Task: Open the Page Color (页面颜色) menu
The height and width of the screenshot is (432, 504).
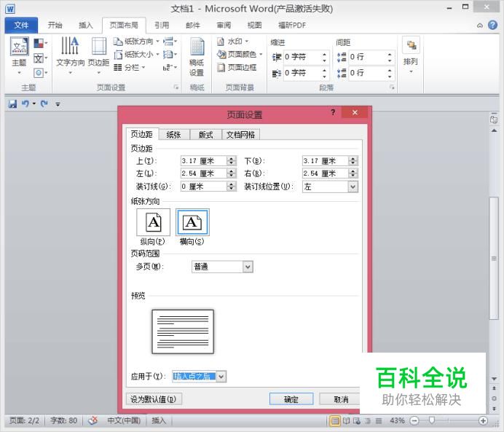Action: click(x=240, y=55)
